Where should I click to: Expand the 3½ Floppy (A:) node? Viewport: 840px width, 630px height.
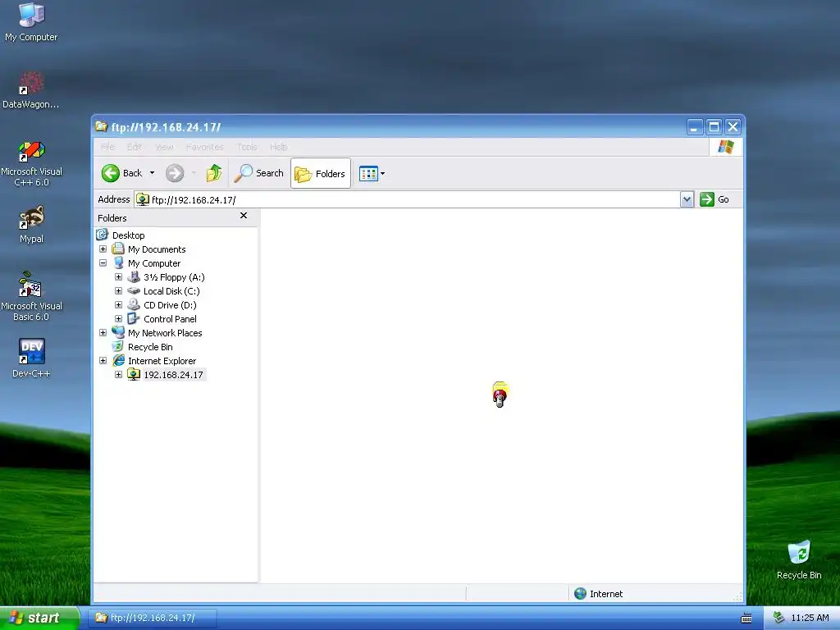click(x=118, y=277)
